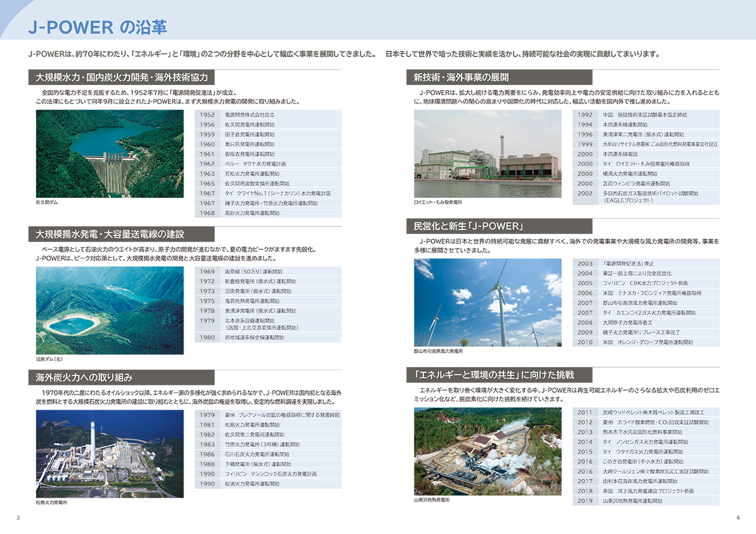756x534 pixels.
Task: Click the 1981 row '松島火力発電所運転開始'
Action: click(x=268, y=425)
